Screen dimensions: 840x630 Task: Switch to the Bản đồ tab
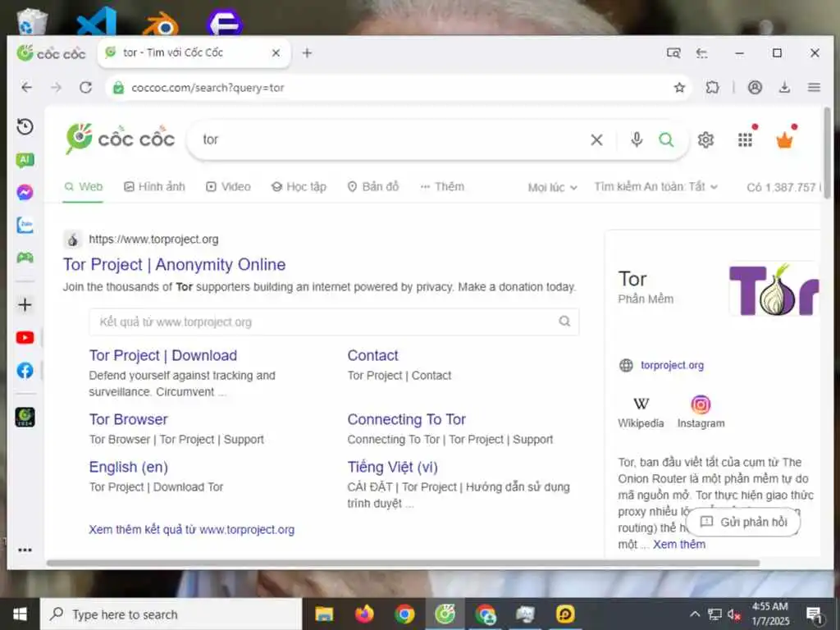pos(373,186)
